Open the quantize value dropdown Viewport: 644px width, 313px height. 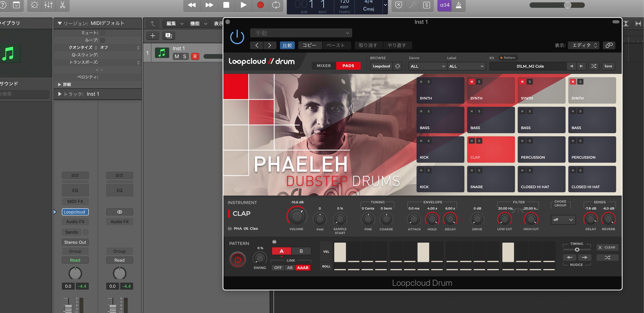coord(120,47)
